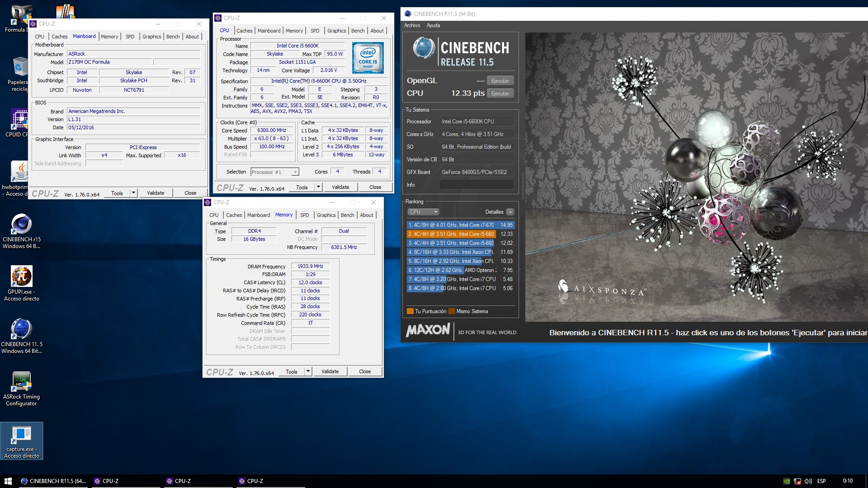
Task: Open the network status tray icon
Action: 797,481
